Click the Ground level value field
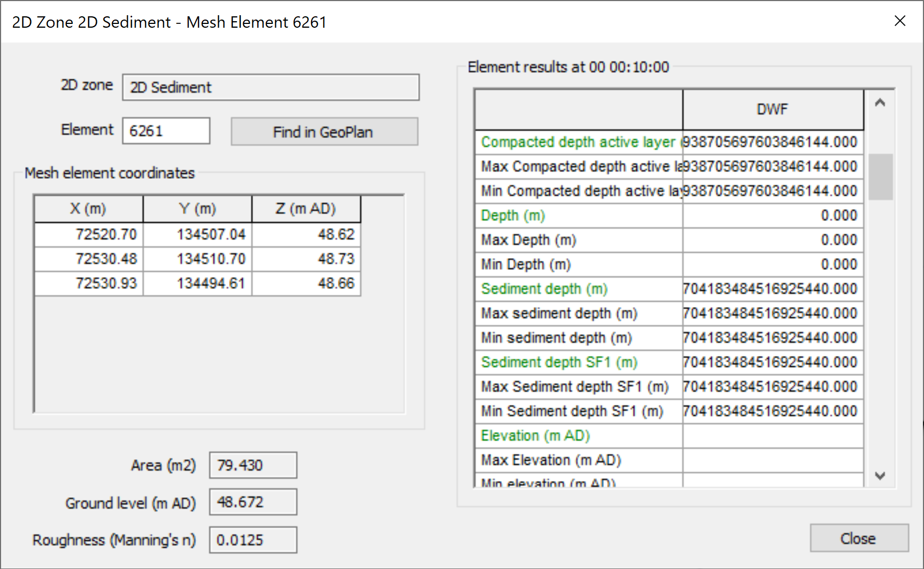 click(x=252, y=502)
